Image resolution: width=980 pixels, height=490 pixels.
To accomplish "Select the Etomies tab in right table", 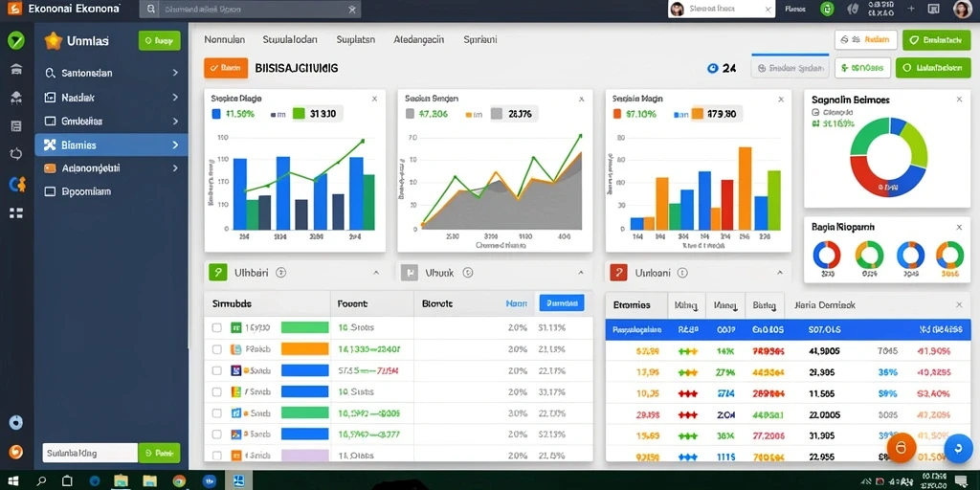I will [x=632, y=305].
